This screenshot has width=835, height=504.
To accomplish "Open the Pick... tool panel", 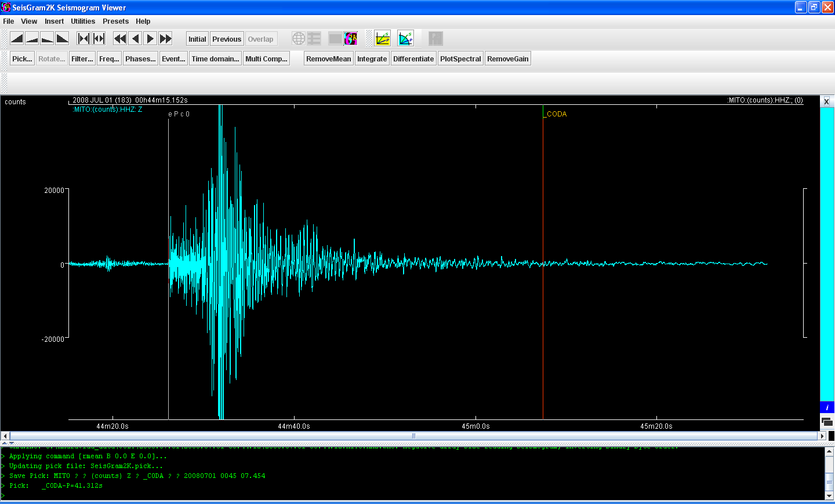I will [22, 59].
